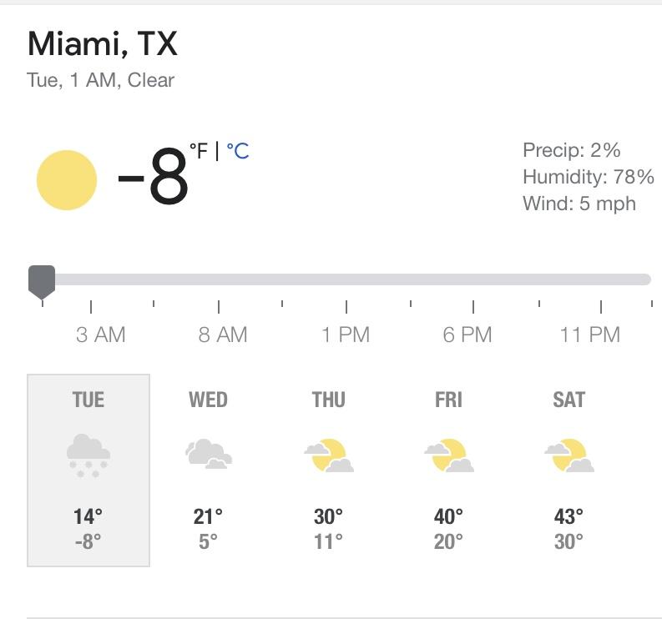Viewport: 662px width, 644px height.
Task: Switch temperature unit to Celsius
Action: click(238, 151)
